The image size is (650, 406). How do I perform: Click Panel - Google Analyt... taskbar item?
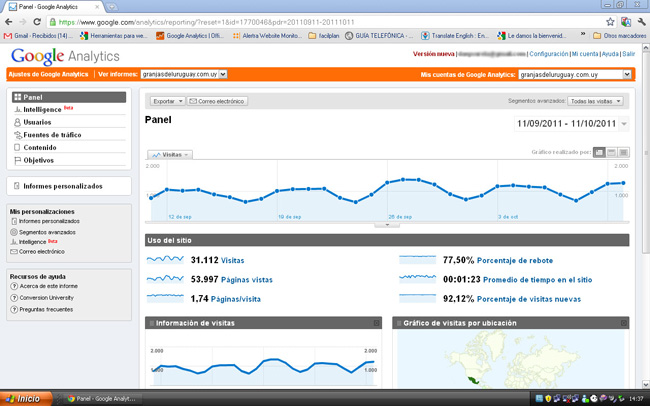(102, 399)
